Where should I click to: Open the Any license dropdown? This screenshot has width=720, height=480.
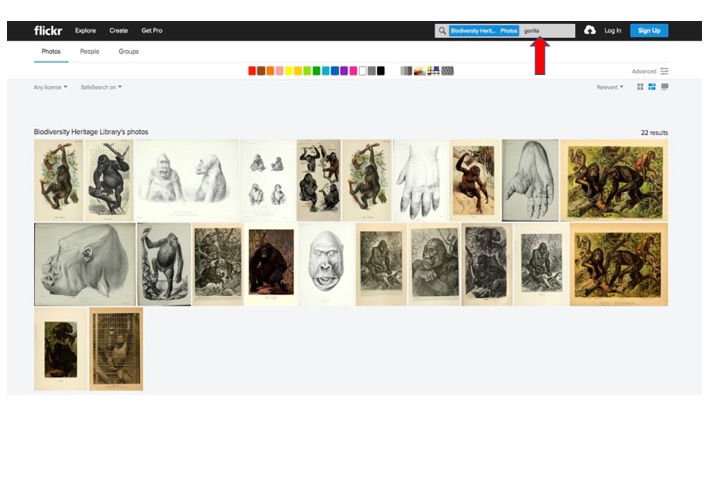pos(50,87)
